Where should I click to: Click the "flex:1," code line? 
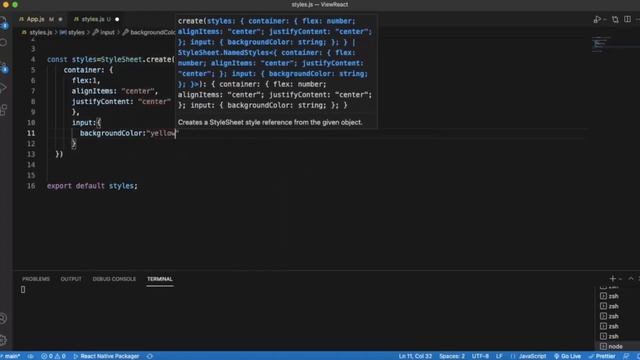pos(86,80)
